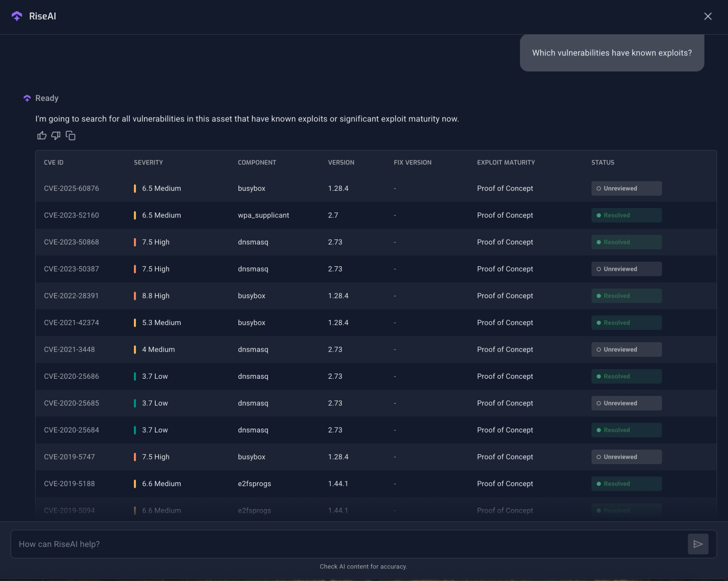Click the thumbs down feedback icon
The width and height of the screenshot is (728, 581).
56,135
